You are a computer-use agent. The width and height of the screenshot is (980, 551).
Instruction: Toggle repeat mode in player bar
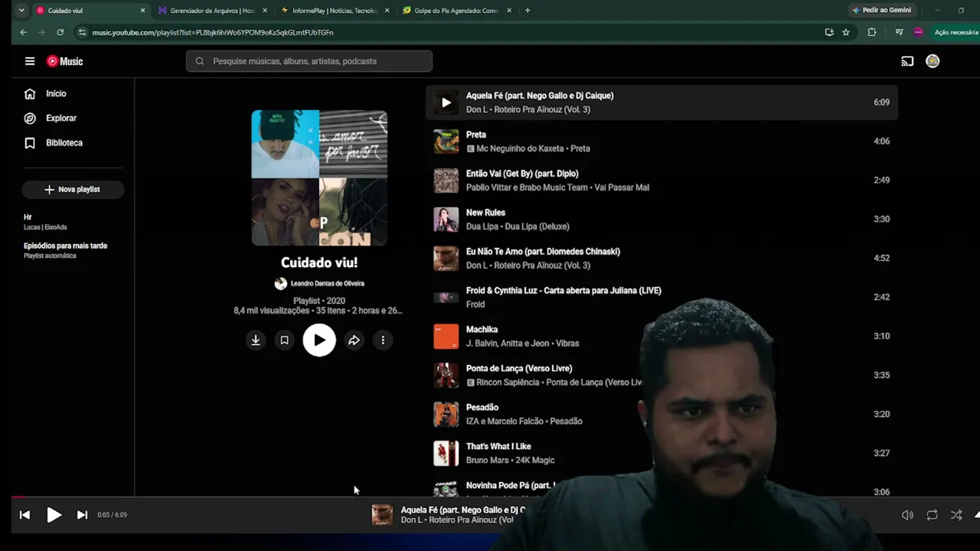(932, 515)
